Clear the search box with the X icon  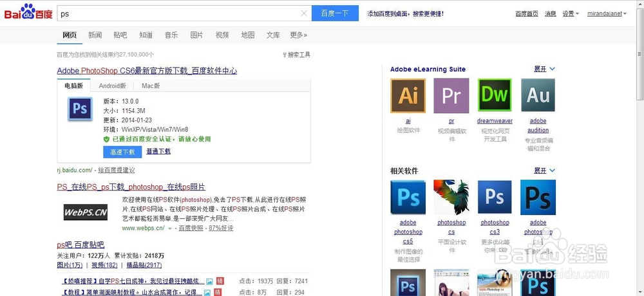click(x=304, y=13)
